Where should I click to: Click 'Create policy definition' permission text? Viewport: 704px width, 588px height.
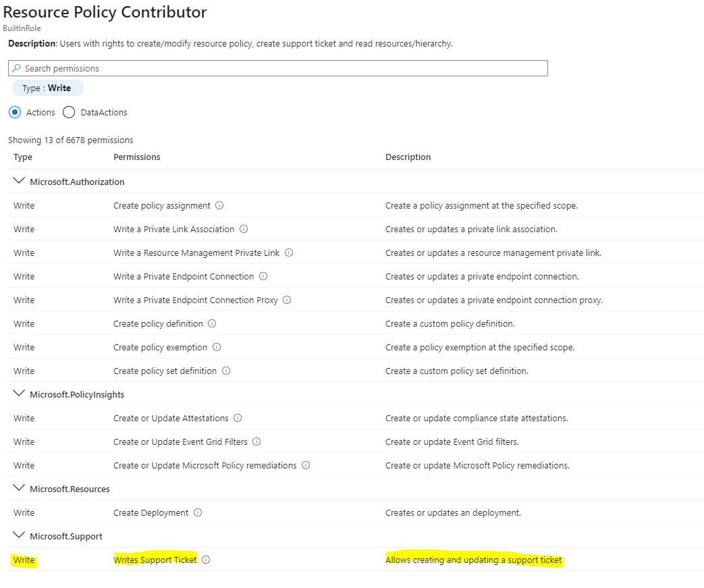point(158,324)
